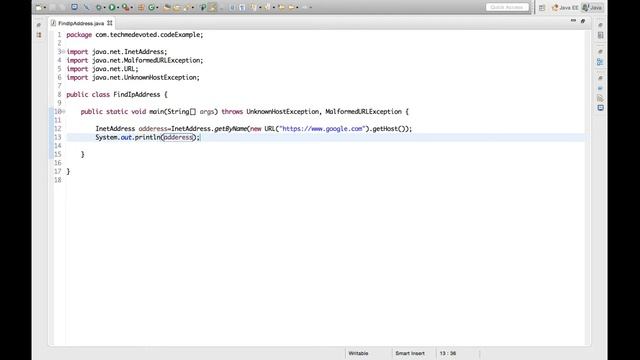The image size is (640, 360).
Task: Click the Run External Tools icon
Action: tap(125, 7)
